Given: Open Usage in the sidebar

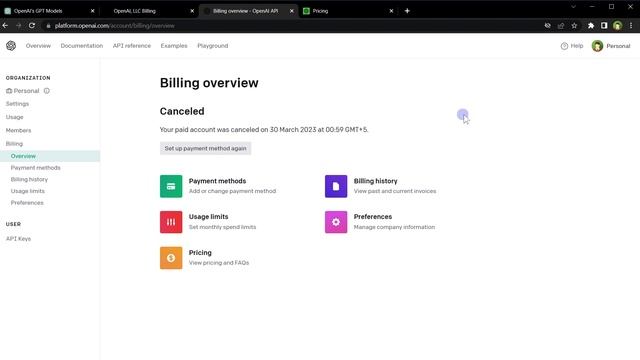Looking at the screenshot, I should (x=14, y=117).
